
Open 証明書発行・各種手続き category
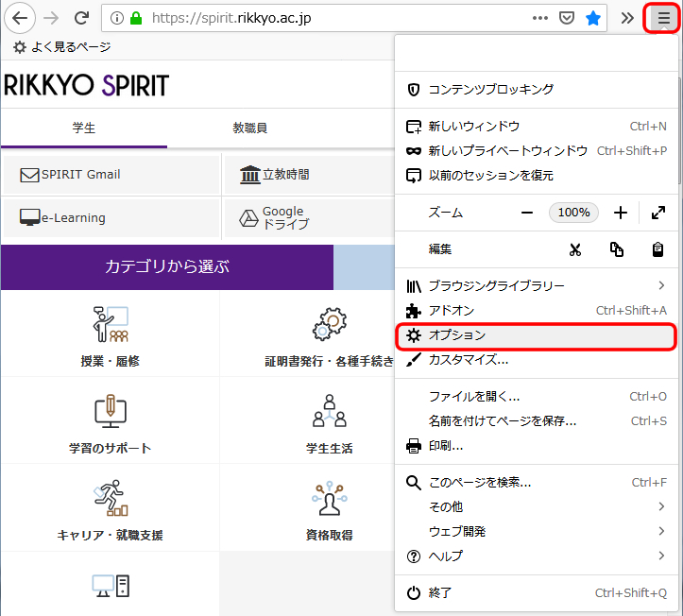(x=308, y=334)
